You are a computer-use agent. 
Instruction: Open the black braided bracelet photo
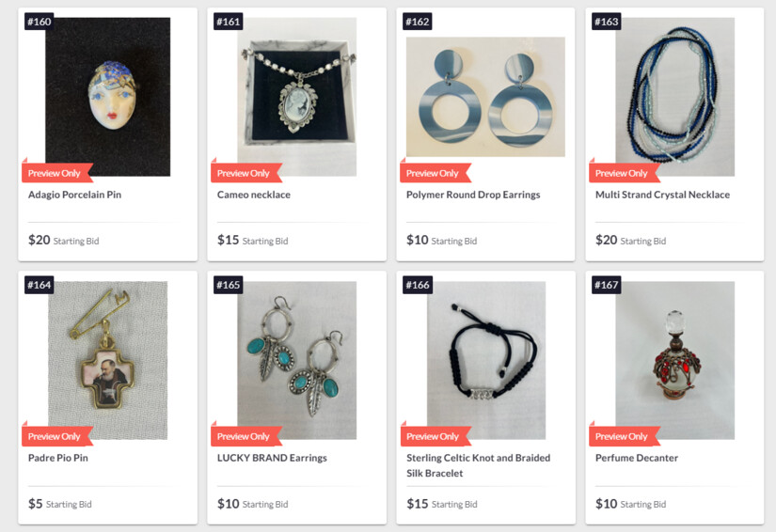click(486, 360)
